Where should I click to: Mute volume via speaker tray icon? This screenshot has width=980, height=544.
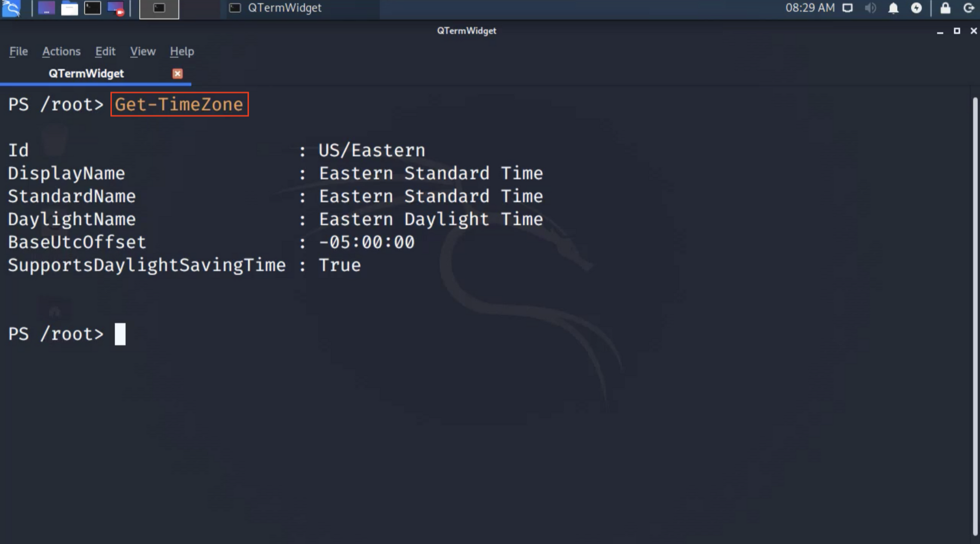coord(870,8)
